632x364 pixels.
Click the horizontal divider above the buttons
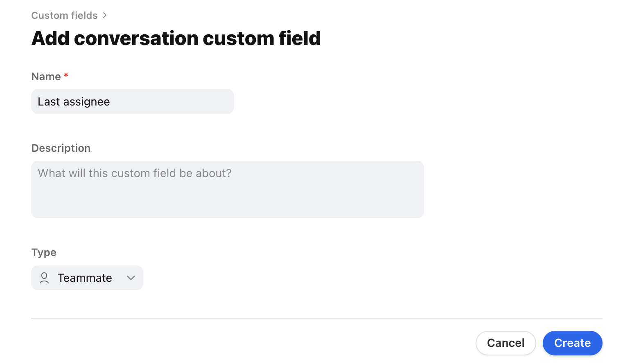(316, 318)
